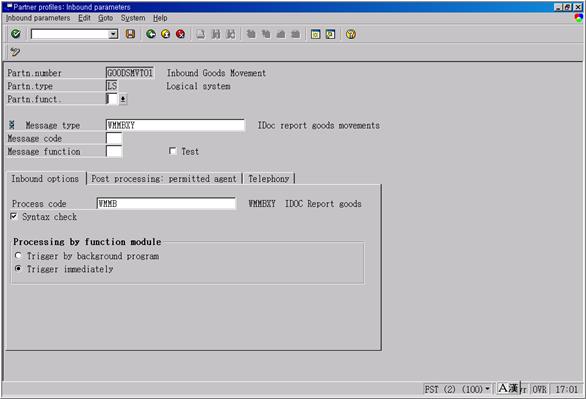Viewport: 586px width, 399px height.
Task: Click the Find binoculars icon
Action: [x=216, y=34]
